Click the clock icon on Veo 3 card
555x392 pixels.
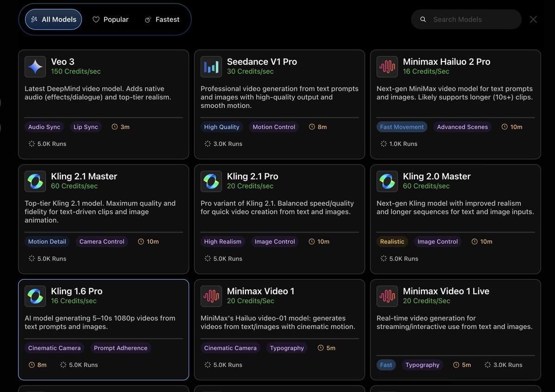115,127
